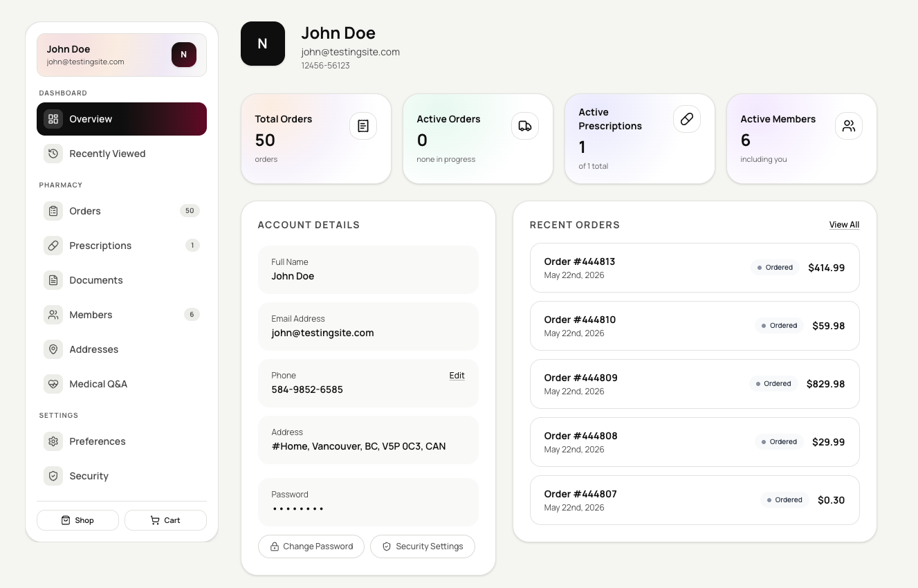The width and height of the screenshot is (918, 588).
Task: Click the bag icon on Shop button
Action: pos(66,520)
